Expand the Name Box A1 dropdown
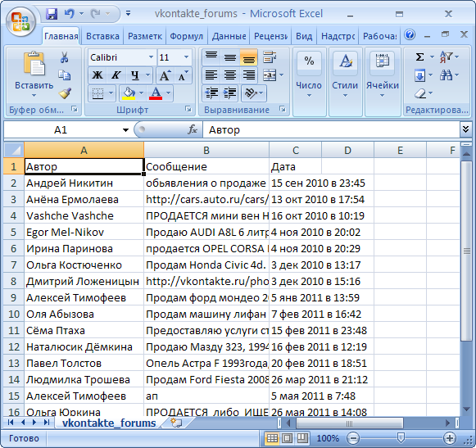476x448 pixels. coord(125,130)
